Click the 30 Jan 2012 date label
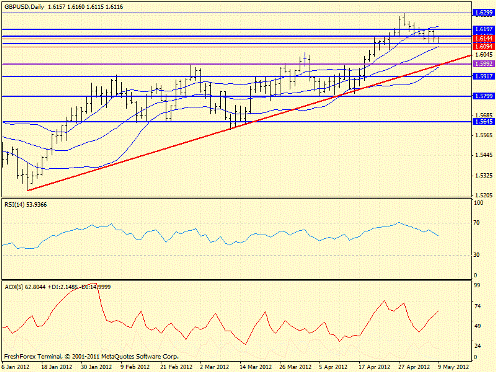This screenshot has height=372, width=496. (x=96, y=367)
